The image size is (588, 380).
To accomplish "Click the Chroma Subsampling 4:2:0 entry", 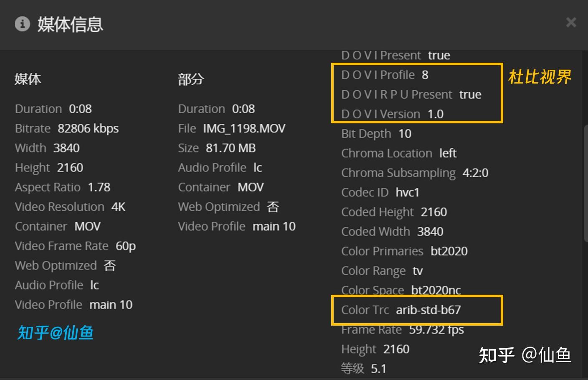I will tap(415, 173).
